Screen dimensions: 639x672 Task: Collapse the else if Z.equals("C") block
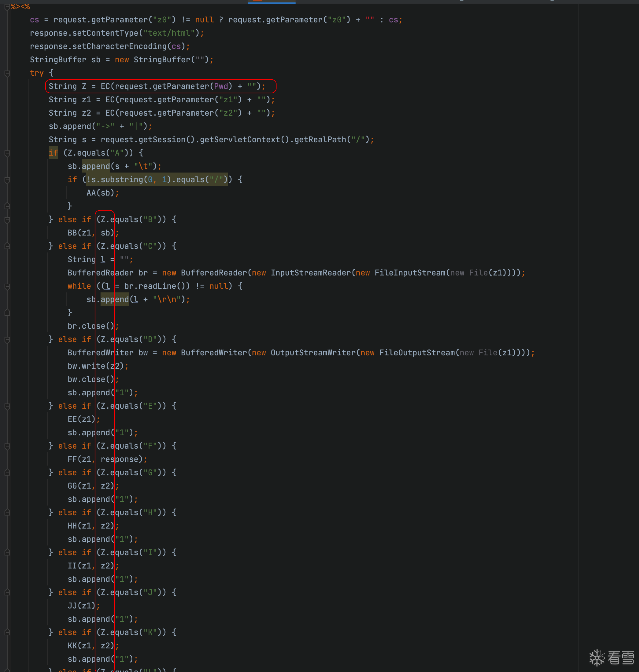tap(7, 246)
